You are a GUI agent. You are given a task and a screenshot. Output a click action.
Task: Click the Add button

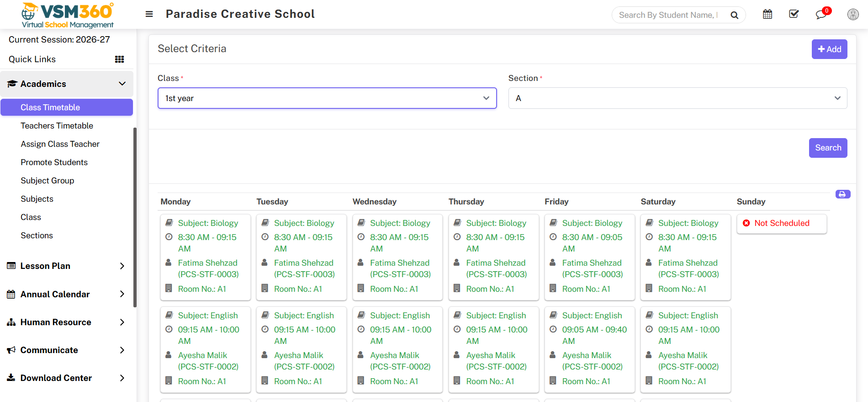point(829,49)
